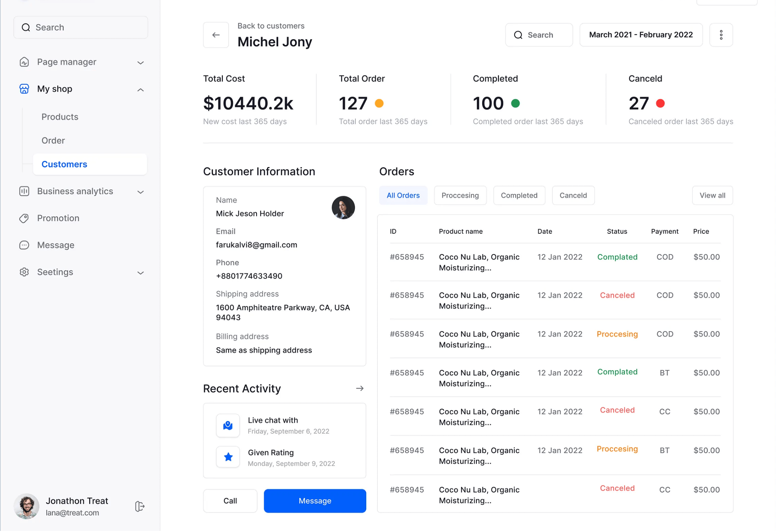
Task: Open the Message sidebar item
Action: [56, 245]
